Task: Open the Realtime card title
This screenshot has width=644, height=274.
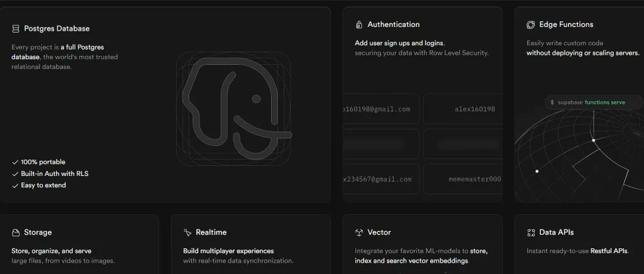Action: click(211, 233)
